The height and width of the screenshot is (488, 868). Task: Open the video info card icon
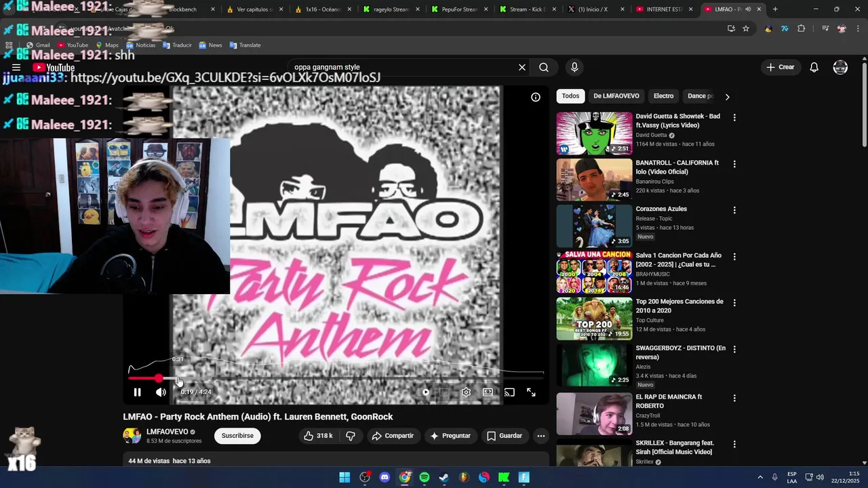point(536,97)
